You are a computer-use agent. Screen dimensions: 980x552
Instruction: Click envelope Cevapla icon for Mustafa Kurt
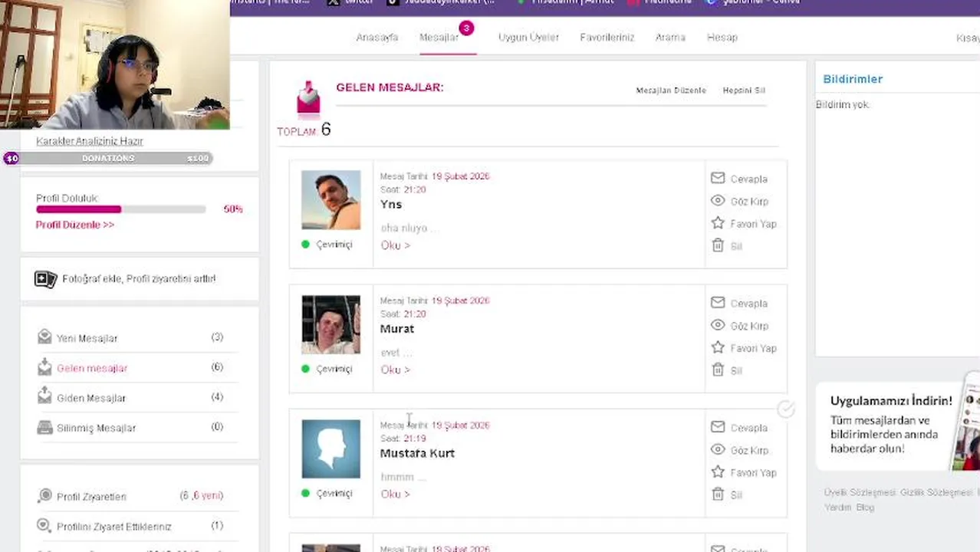coord(718,426)
